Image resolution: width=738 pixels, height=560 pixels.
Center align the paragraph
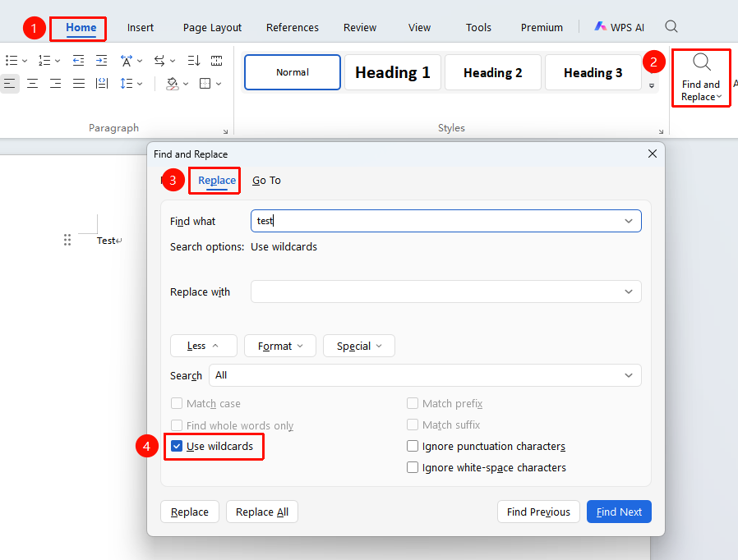coord(33,84)
